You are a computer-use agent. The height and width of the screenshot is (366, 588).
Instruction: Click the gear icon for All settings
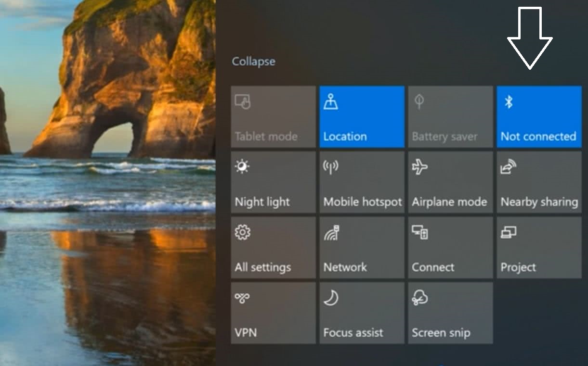242,233
